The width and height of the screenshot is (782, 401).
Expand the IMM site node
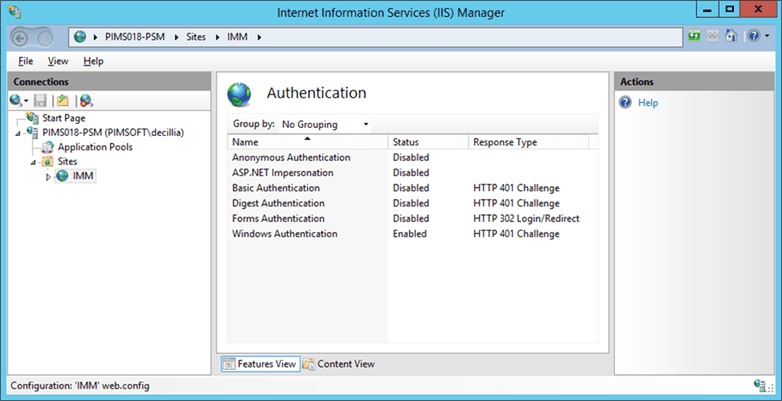(48, 177)
